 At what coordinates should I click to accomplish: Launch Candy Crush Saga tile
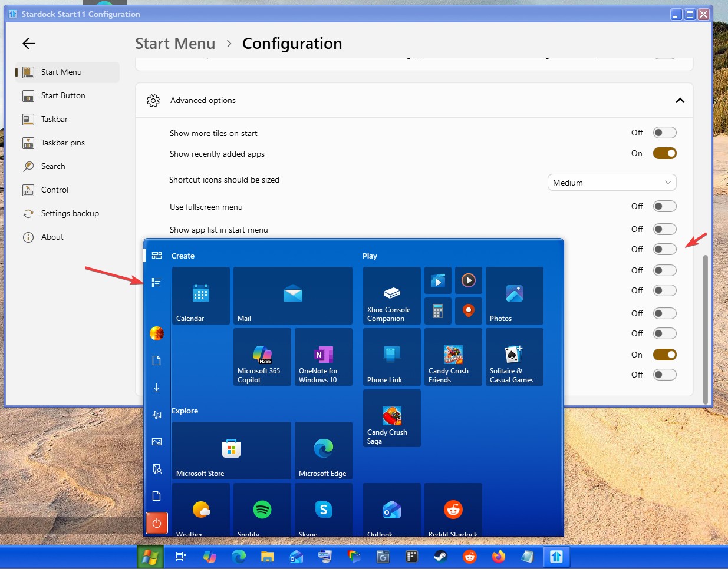391,418
